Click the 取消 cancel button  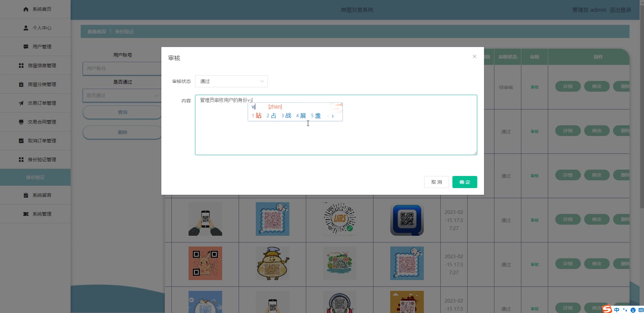pos(436,182)
